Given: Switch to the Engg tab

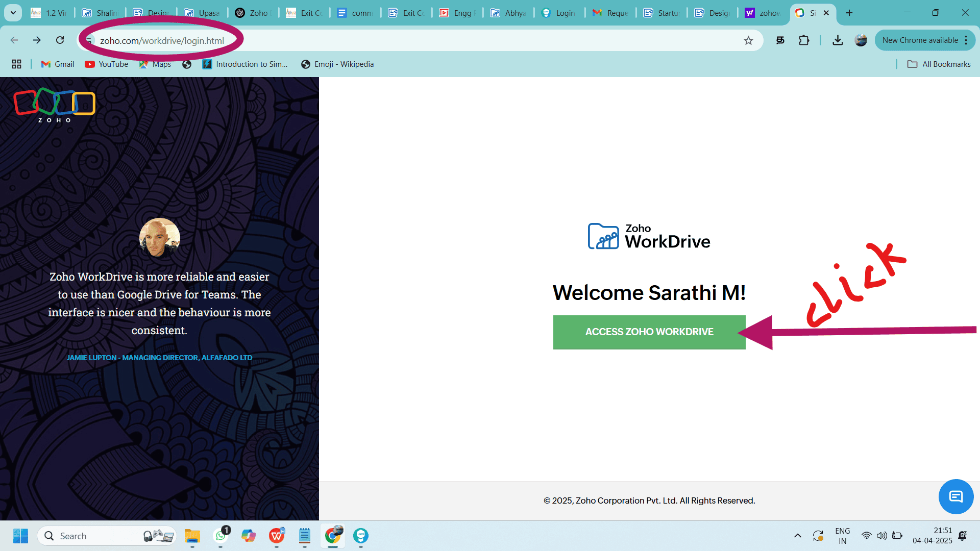Looking at the screenshot, I should (x=457, y=13).
